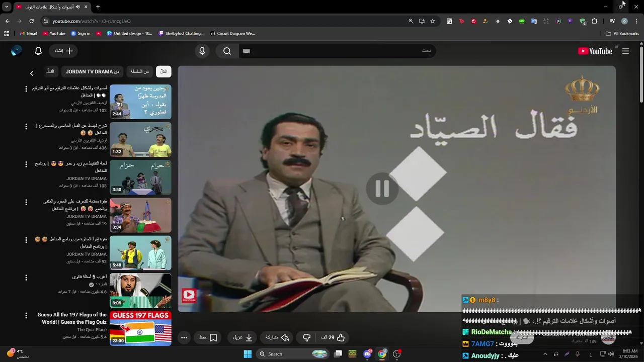Click the إنشاء create button
Screen dimensions: 644x362
(64, 51)
